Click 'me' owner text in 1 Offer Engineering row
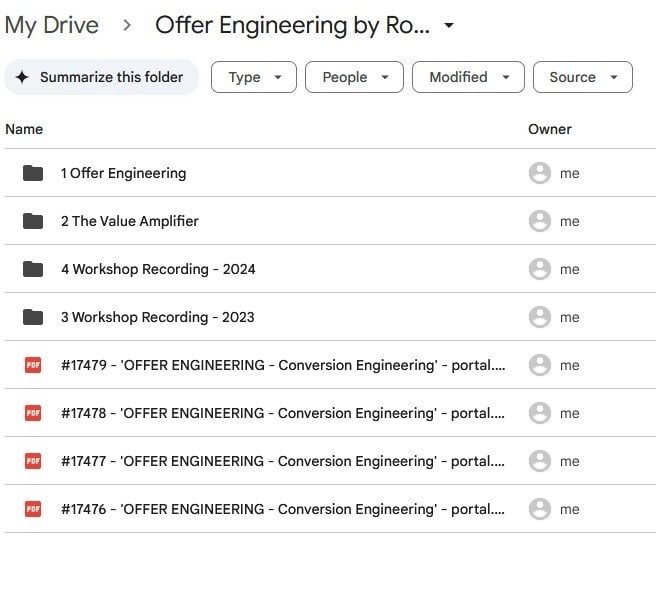Viewport: 656px width, 600px height. (x=570, y=173)
